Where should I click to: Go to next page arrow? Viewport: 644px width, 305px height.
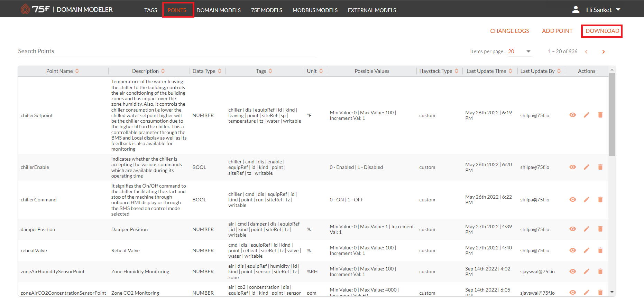pyautogui.click(x=604, y=52)
